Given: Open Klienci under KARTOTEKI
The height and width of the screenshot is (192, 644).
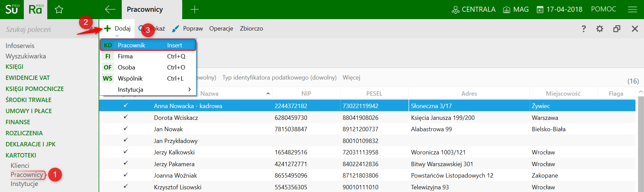Looking at the screenshot, I should [20, 165].
